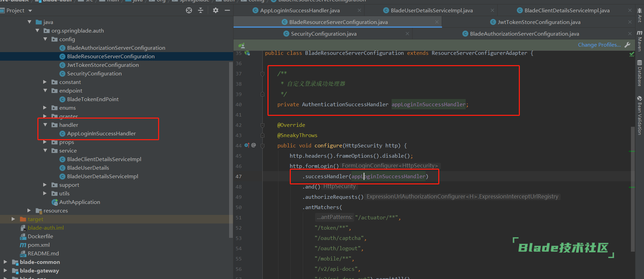Click the editor vertical scrollbar
This screenshot has height=279, width=644.
tap(633, 189)
